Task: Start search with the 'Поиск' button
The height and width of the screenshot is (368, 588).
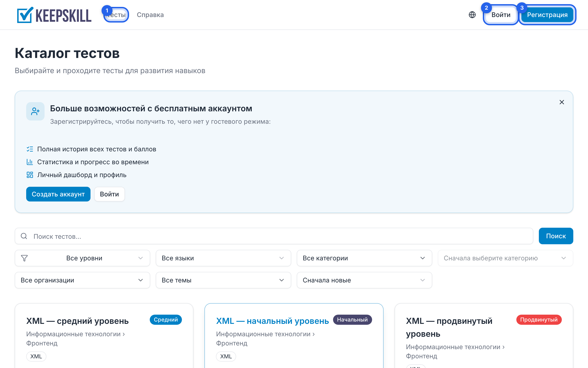Action: [556, 236]
